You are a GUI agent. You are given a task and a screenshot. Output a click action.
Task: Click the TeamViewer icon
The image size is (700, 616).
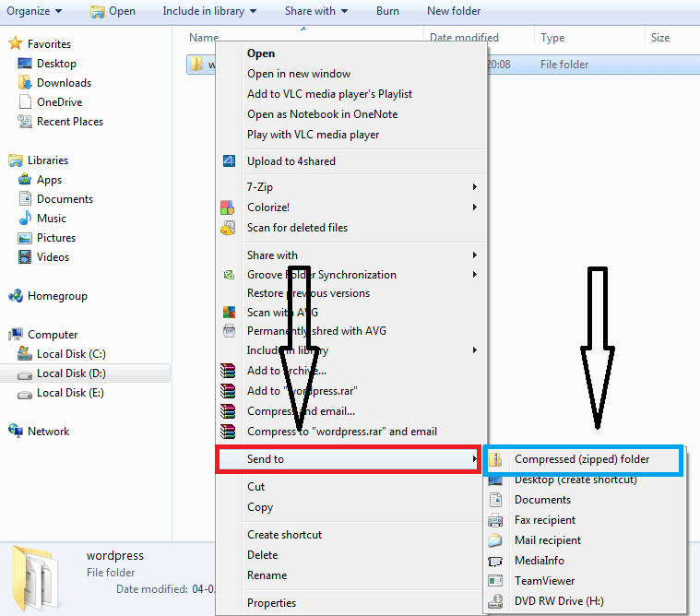(495, 581)
